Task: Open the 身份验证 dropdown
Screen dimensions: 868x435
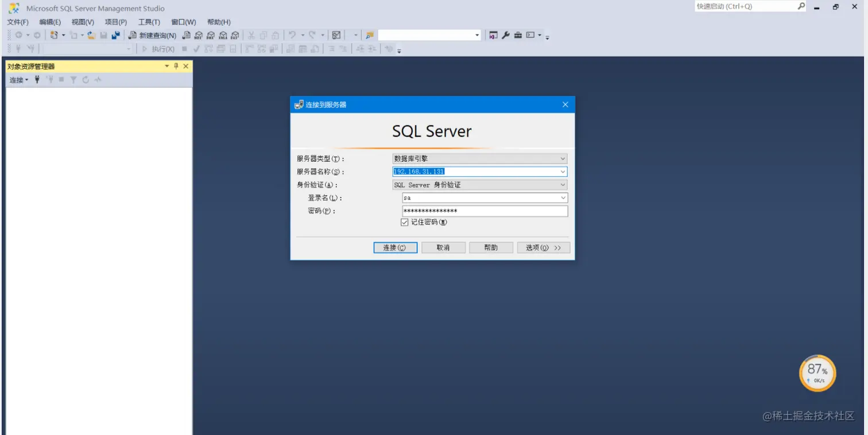Action: click(x=563, y=185)
